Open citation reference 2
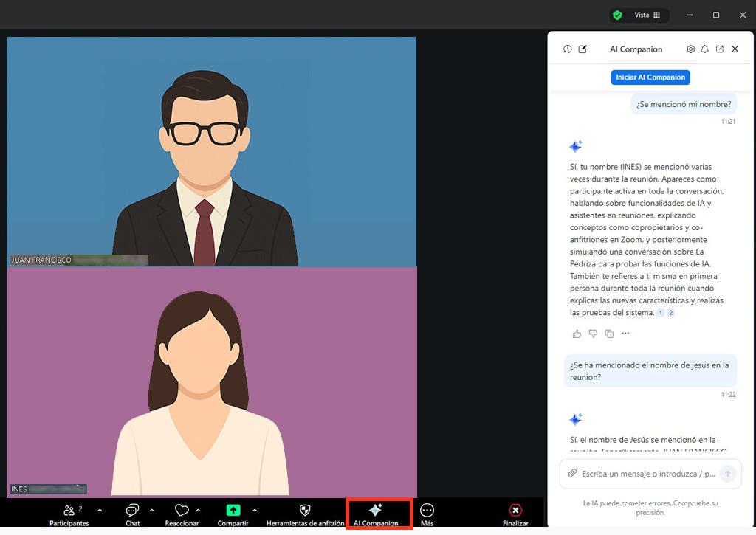The height and width of the screenshot is (535, 756). click(x=670, y=313)
